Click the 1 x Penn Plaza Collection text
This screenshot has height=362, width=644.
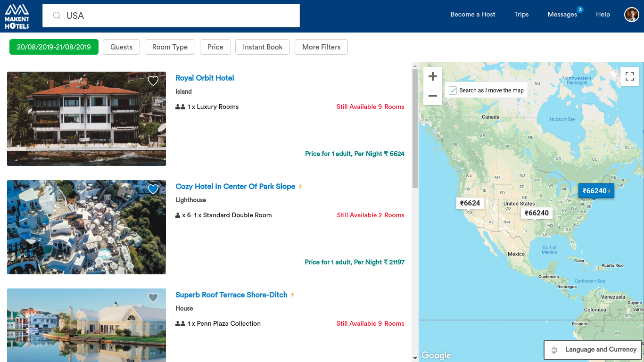pyautogui.click(x=224, y=324)
